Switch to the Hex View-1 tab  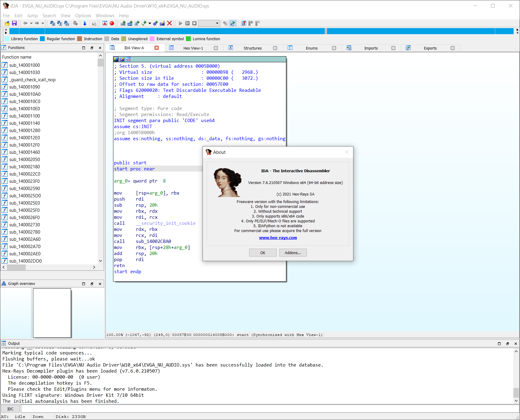pos(193,48)
